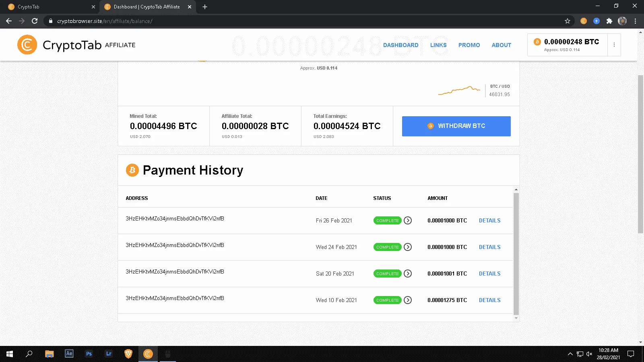Click the Bitcoin icon beside header balance
Image resolution: width=644 pixels, height=362 pixels.
click(x=537, y=42)
